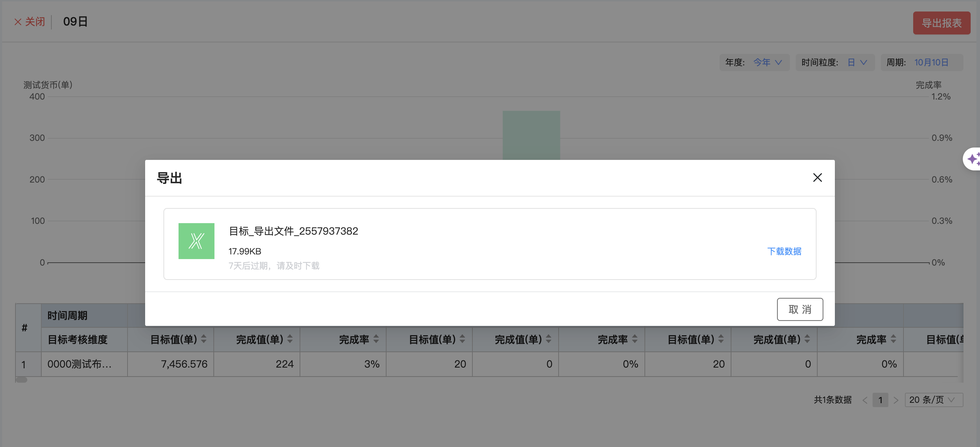Sort by second 目标值(单) column arrows
980x447 pixels.
click(462, 339)
